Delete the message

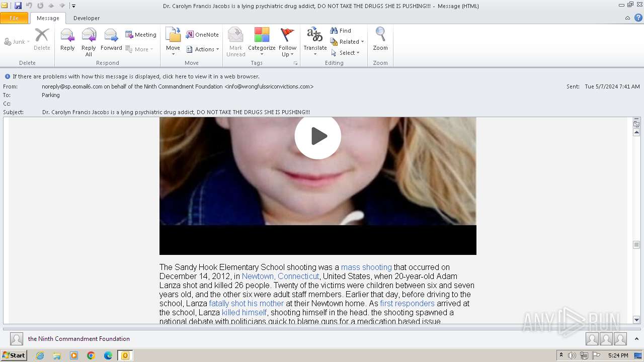(42, 40)
